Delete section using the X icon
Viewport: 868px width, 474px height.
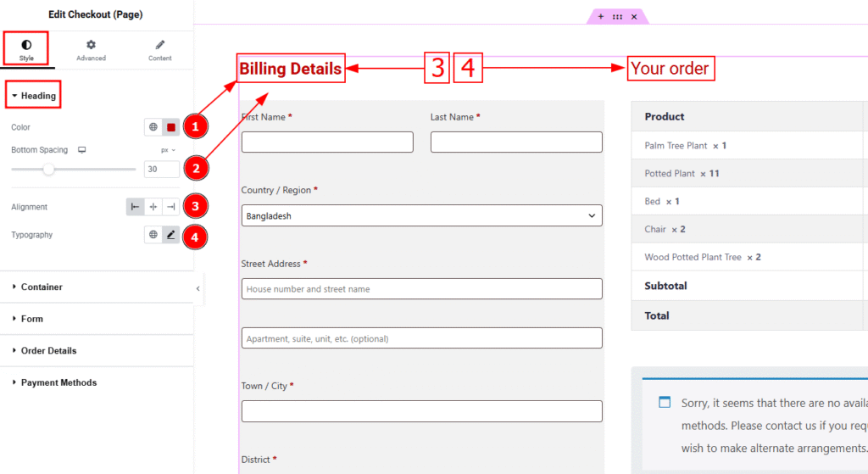point(634,16)
